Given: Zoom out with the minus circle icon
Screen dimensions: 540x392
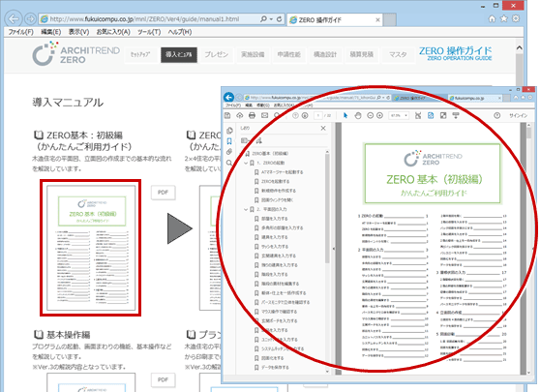Looking at the screenshot, I should 371,115.
